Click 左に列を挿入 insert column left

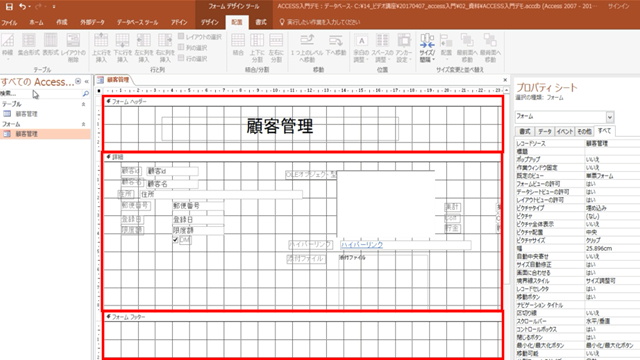click(144, 47)
